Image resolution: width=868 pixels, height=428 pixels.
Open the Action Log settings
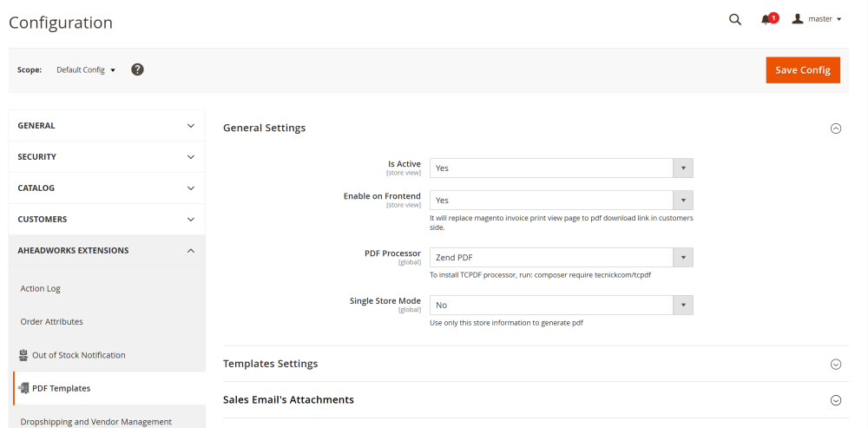41,288
